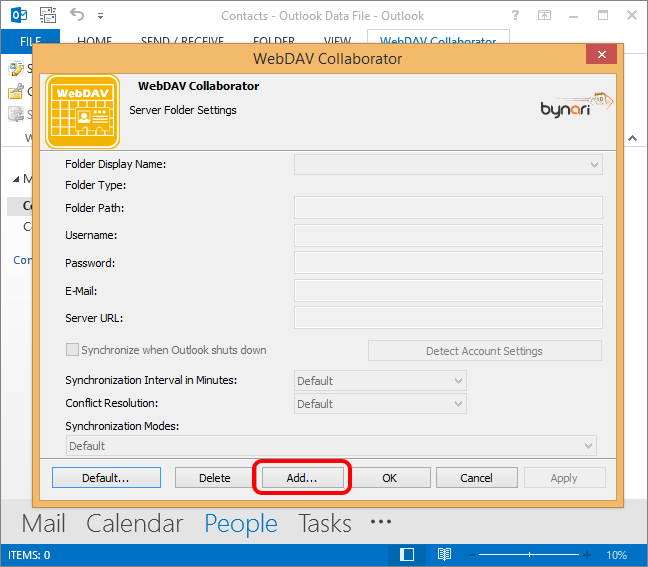
Task: Open the Folder Display Name dropdown
Action: coord(448,165)
